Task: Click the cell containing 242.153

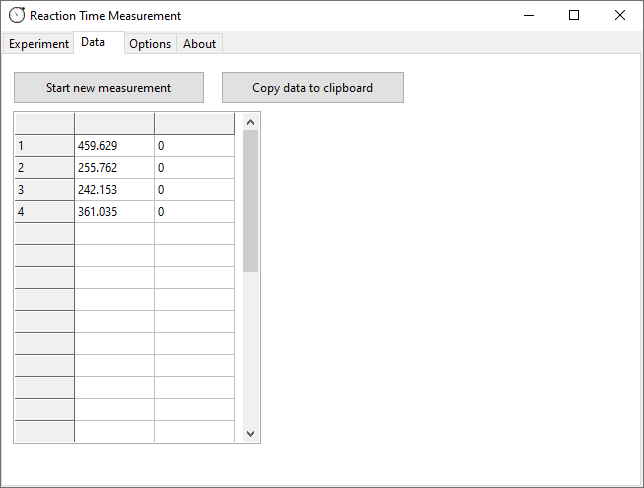Action: (x=115, y=190)
